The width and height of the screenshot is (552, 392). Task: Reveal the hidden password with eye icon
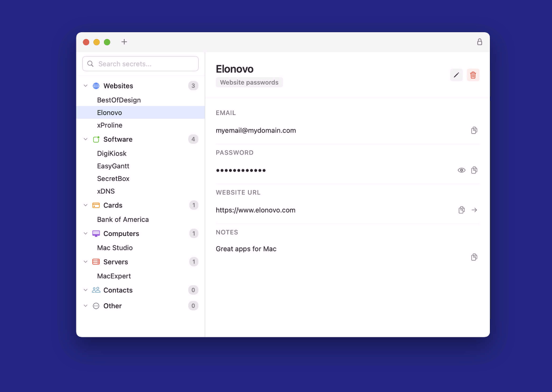tap(461, 170)
